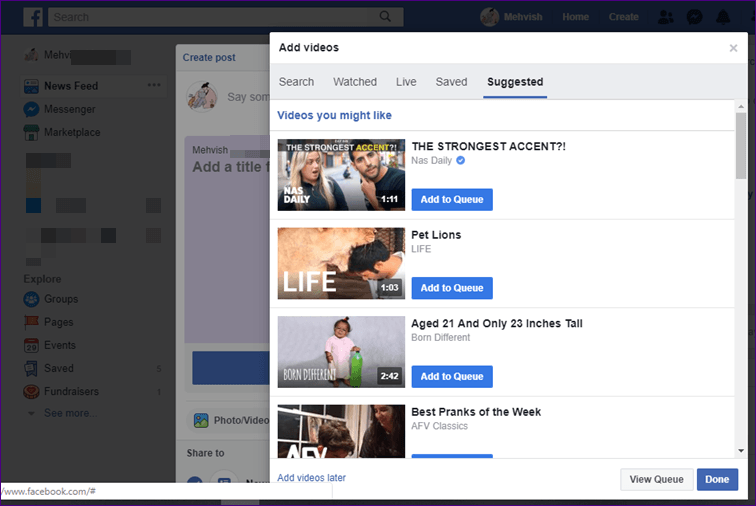Click the Groups sidebar icon
Screen dimensions: 756x506
tap(31, 299)
